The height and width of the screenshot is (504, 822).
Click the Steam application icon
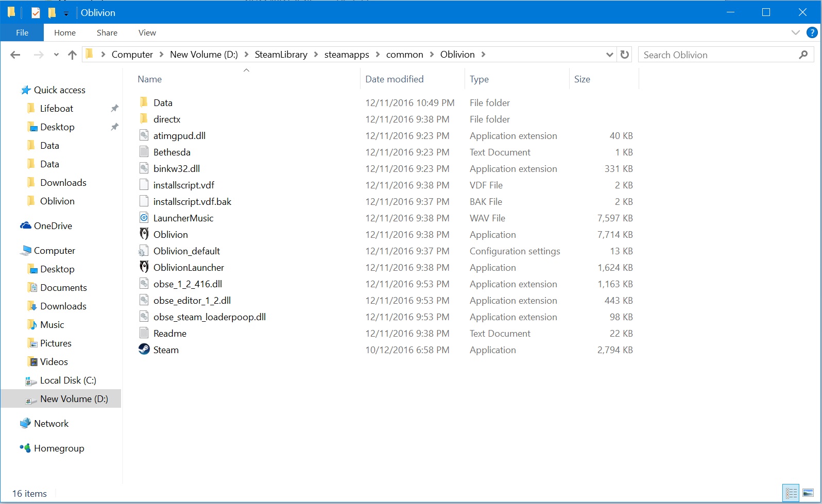[x=144, y=350]
